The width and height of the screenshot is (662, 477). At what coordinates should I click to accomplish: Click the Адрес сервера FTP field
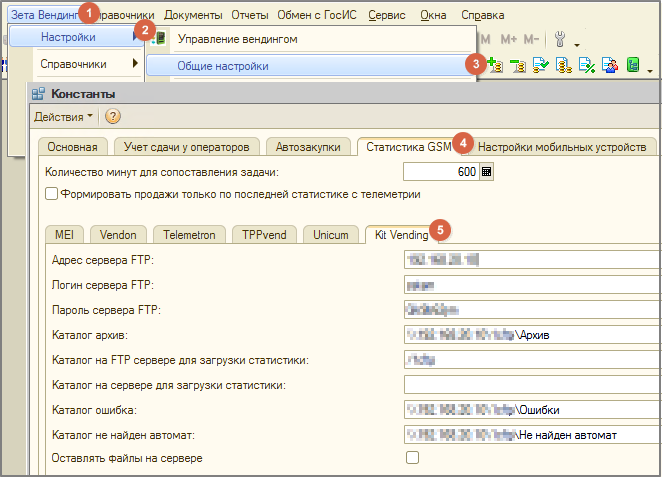pyautogui.click(x=533, y=260)
